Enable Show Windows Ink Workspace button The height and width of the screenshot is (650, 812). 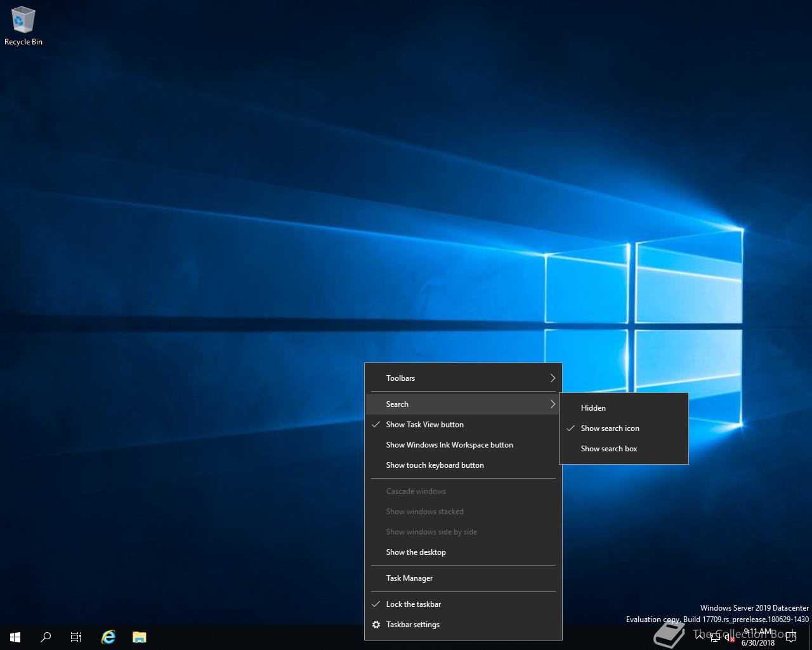464,445
